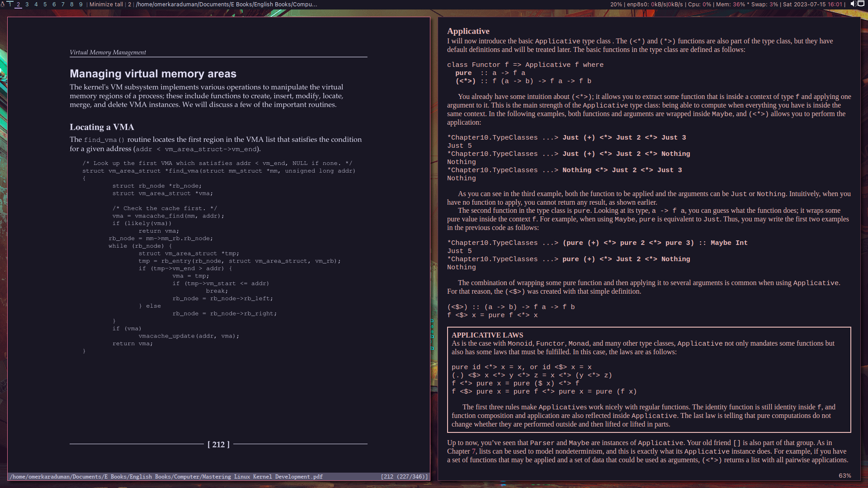The width and height of the screenshot is (868, 488).
Task: Click the Cpu usage status in bar
Action: (699, 4)
